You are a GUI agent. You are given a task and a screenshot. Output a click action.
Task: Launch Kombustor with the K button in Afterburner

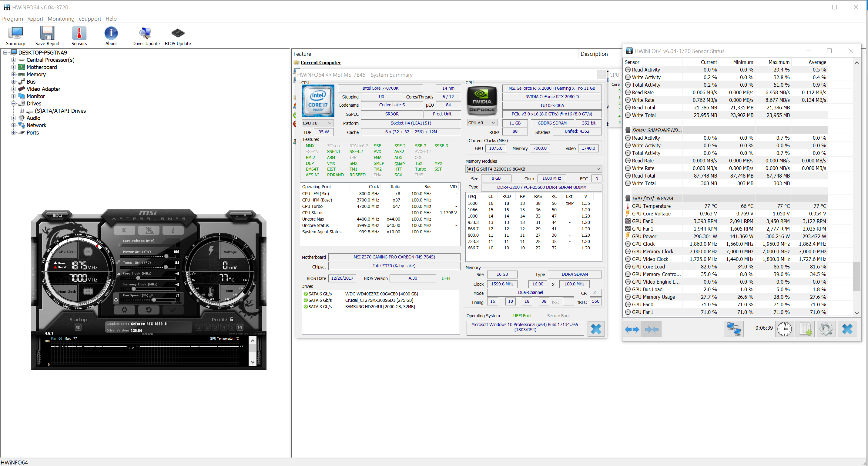124,230
